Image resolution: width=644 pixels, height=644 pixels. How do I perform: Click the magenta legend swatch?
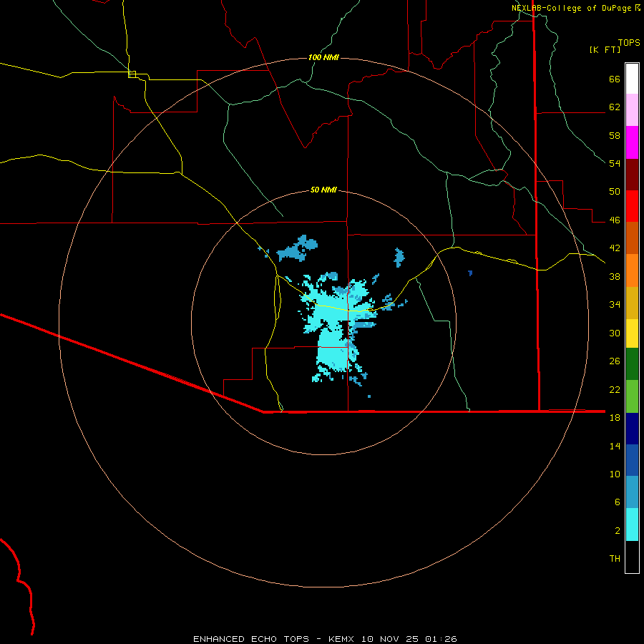632,142
